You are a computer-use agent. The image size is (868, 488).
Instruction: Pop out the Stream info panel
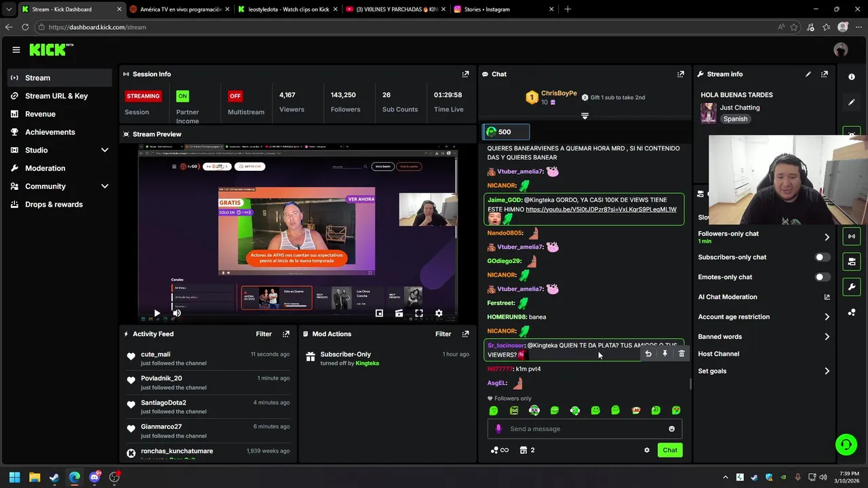coord(825,74)
